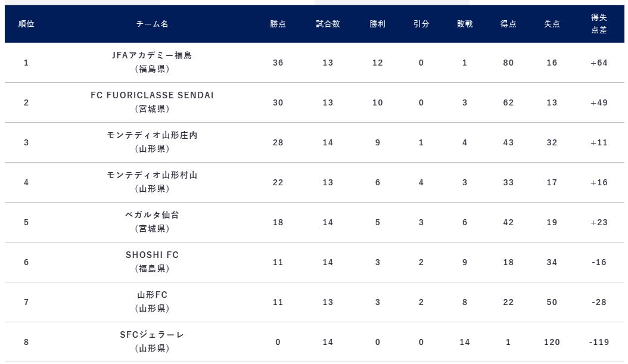Select SHOSHI FC team name
The width and height of the screenshot is (628, 364).
152,255
